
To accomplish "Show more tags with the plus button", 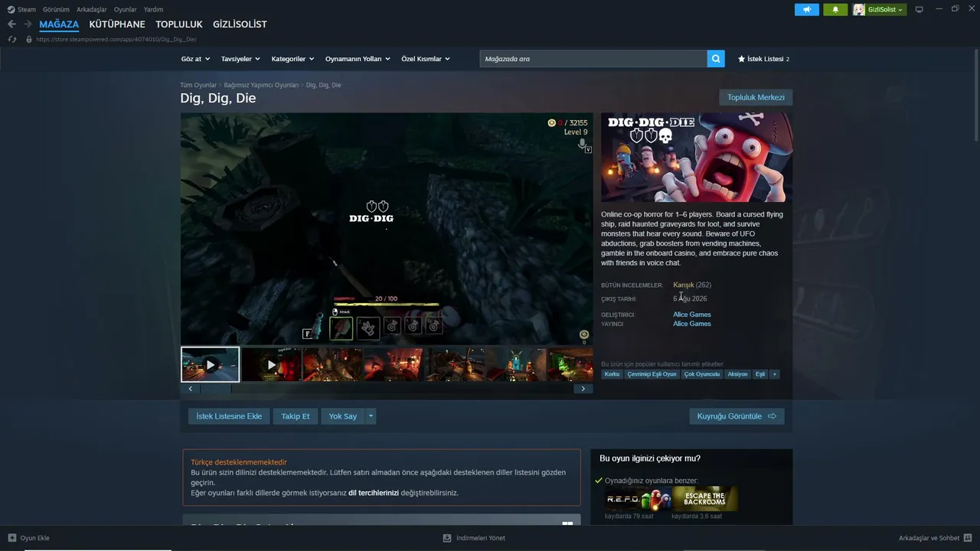I will [775, 374].
